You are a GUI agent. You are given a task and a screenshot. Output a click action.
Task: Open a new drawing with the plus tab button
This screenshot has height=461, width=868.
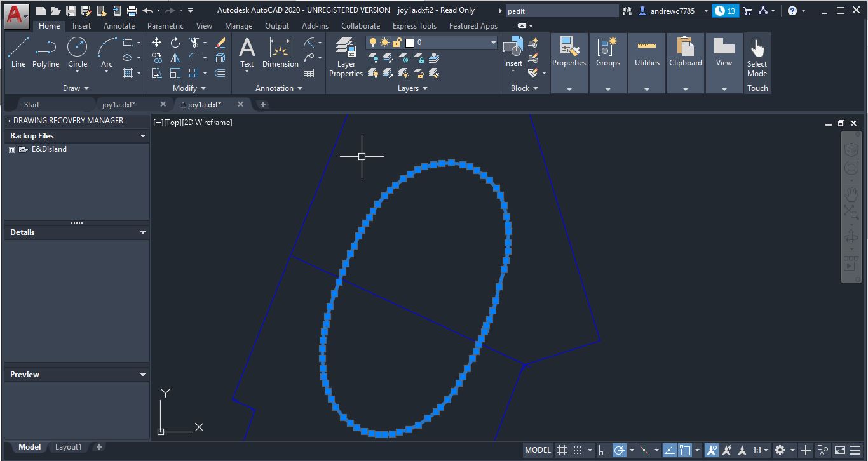[262, 104]
